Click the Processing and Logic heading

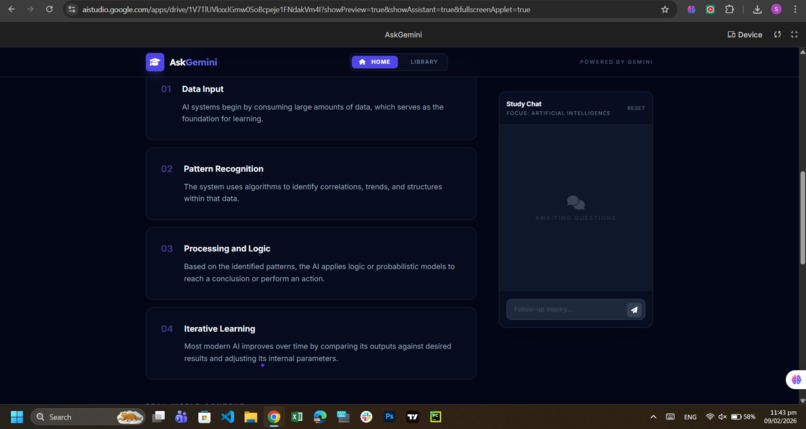[227, 249]
